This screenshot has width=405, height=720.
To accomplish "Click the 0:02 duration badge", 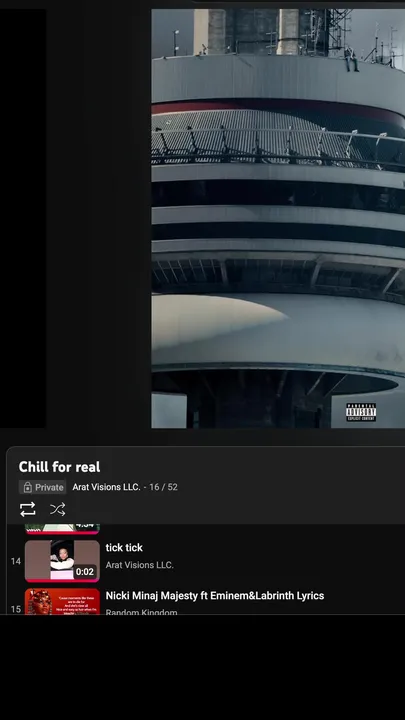I will click(85, 572).
